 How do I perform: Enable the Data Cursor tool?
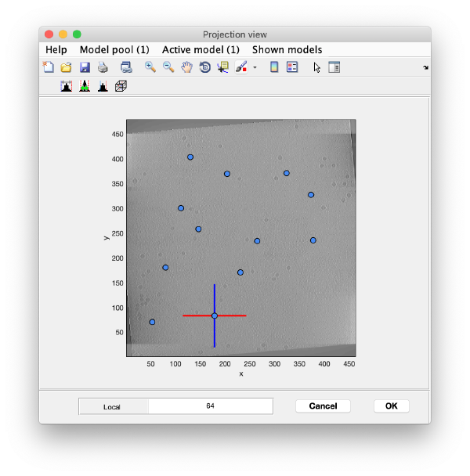click(222, 67)
